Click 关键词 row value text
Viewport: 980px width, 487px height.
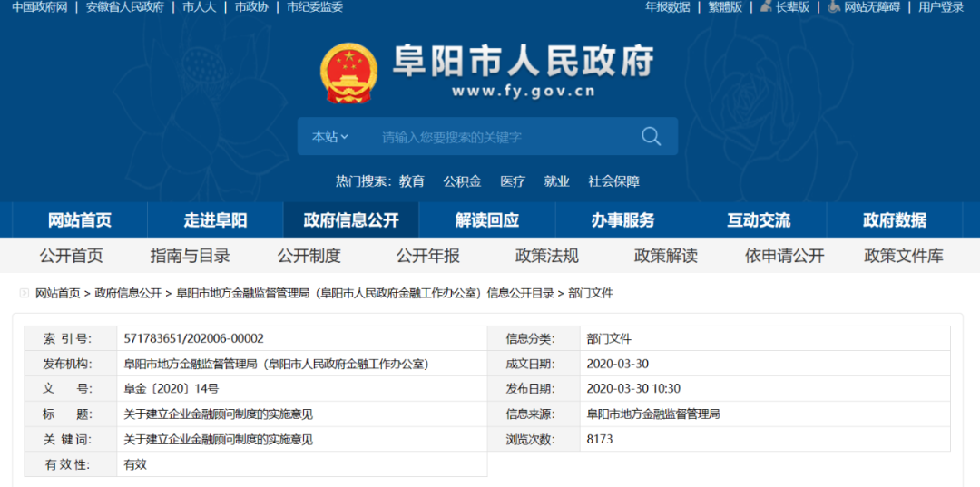click(x=219, y=440)
